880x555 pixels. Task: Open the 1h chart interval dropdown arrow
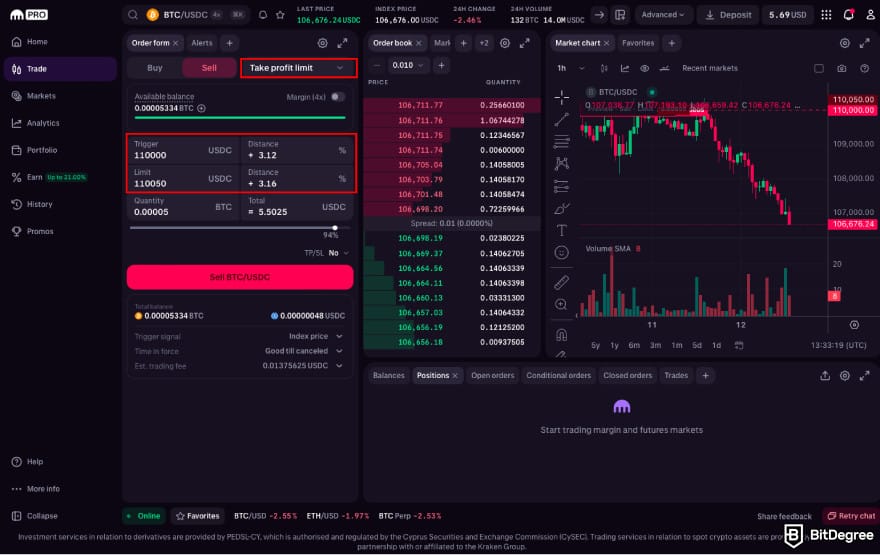[x=581, y=68]
